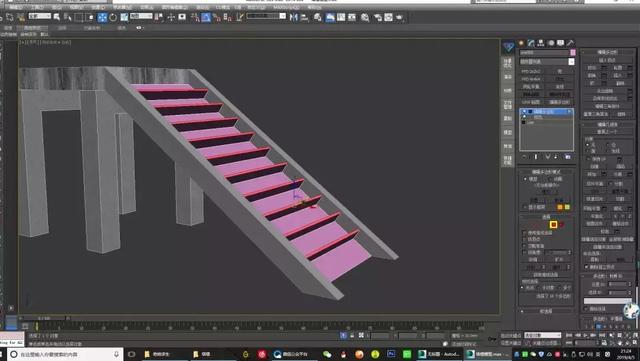Click 翻转 button
Screen dimensions: 640x361
620,83
